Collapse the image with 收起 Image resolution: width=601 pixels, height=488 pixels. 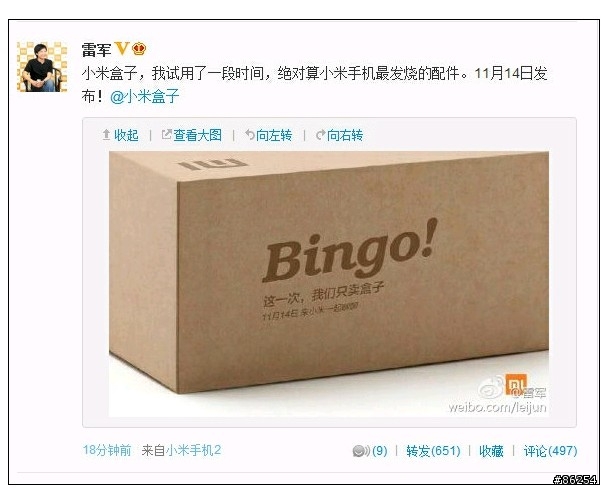(x=126, y=135)
